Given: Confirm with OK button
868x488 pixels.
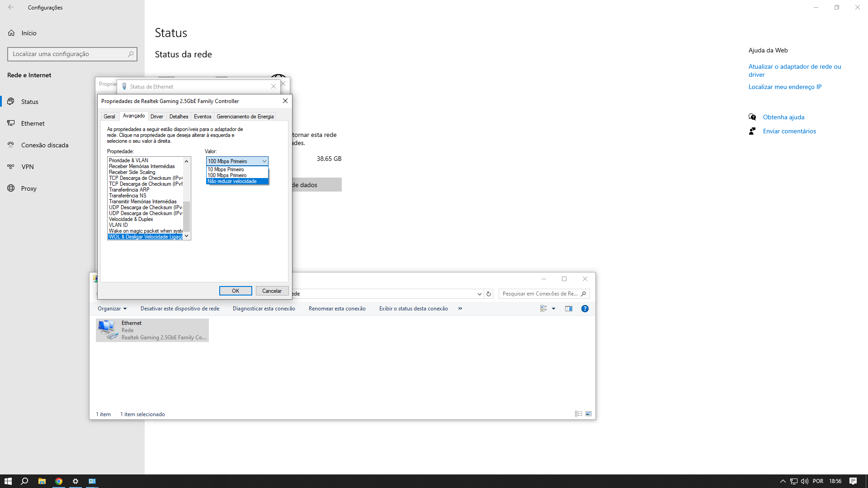Looking at the screenshot, I should pos(236,291).
